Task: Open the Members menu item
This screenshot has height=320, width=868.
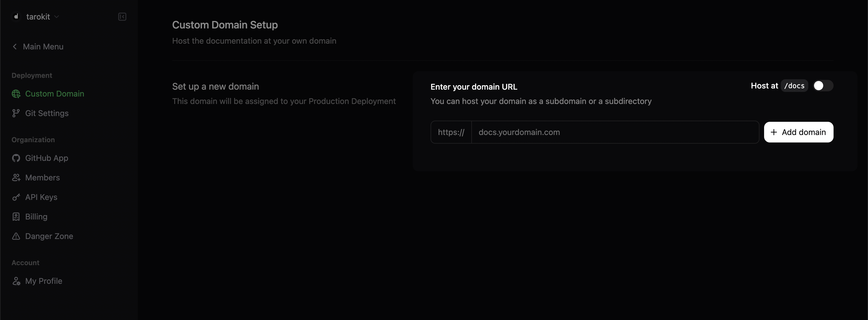Action: pos(42,178)
